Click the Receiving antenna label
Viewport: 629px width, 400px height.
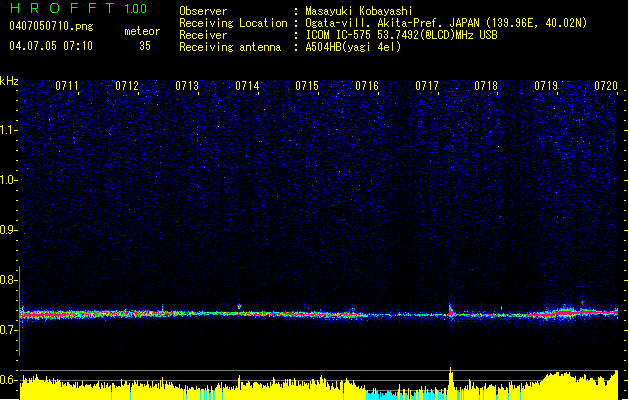pyautogui.click(x=230, y=47)
